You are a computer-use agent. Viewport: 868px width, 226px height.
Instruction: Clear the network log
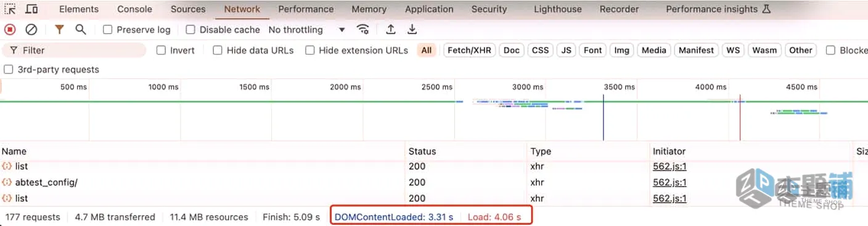click(31, 30)
